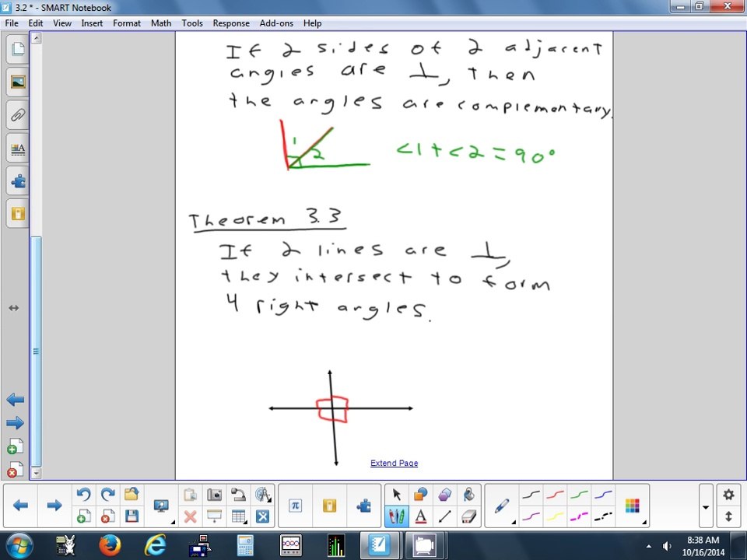Pick the blue pen line style

point(603,495)
